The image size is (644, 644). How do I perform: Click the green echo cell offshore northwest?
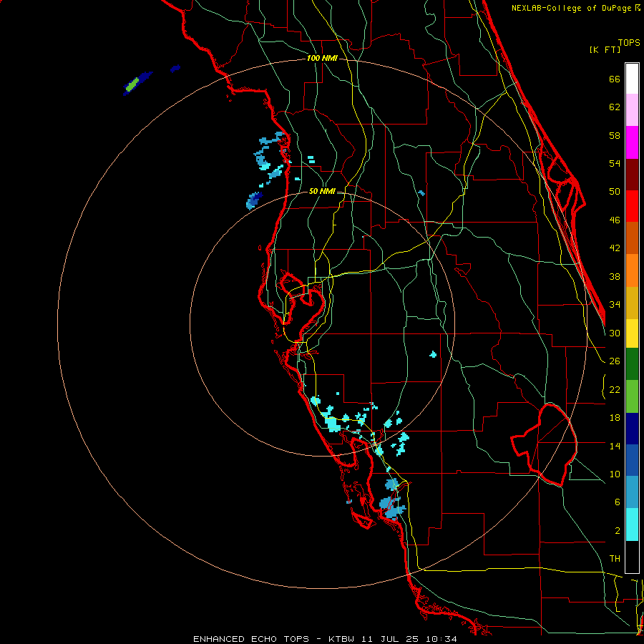pyautogui.click(x=132, y=84)
